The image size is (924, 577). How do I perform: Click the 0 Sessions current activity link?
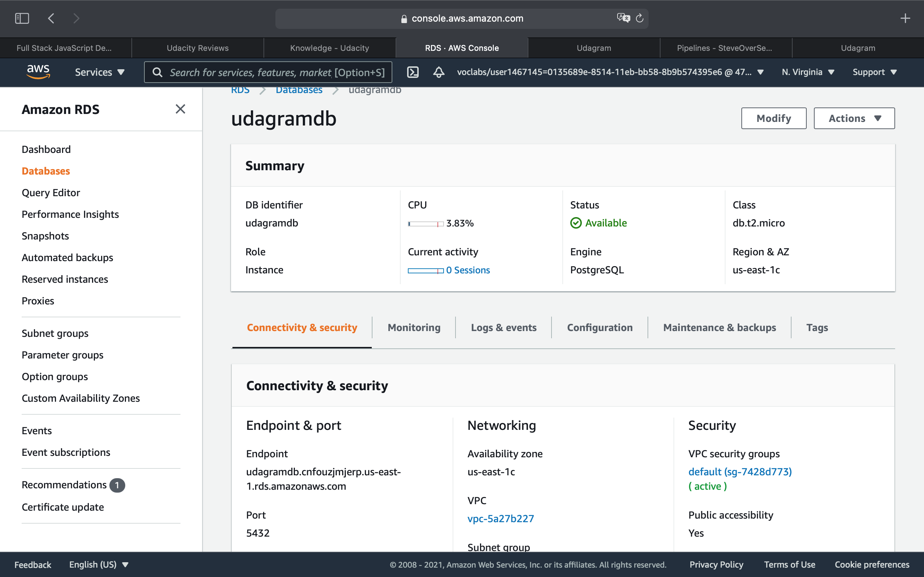468,269
